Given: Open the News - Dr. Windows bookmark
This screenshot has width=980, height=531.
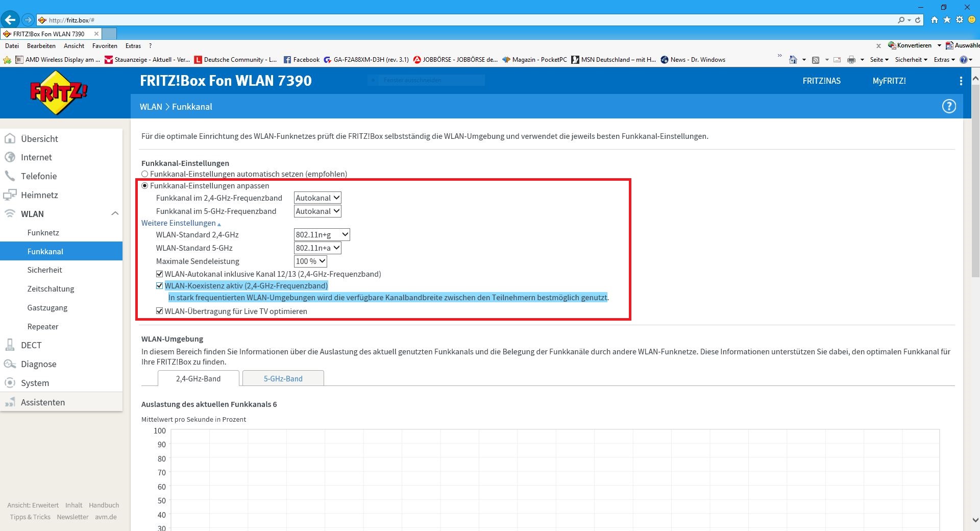Looking at the screenshot, I should 693,60.
